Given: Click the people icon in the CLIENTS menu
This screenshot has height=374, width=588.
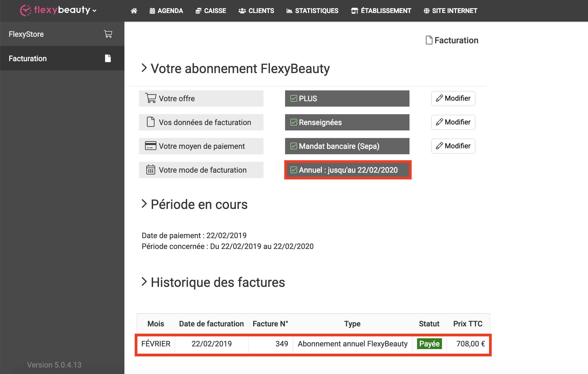Looking at the screenshot, I should [242, 11].
